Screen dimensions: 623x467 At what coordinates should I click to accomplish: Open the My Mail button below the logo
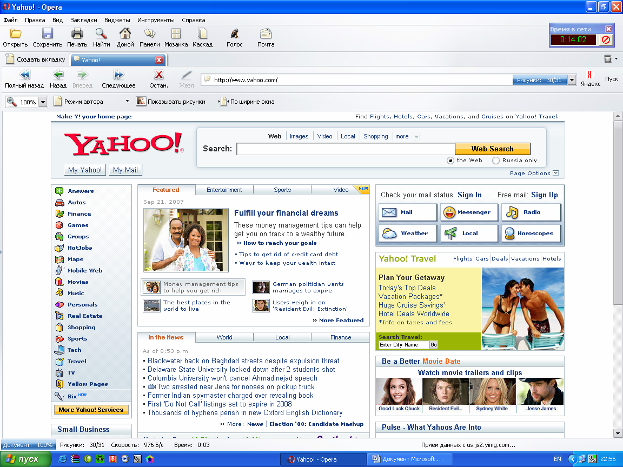click(x=126, y=171)
